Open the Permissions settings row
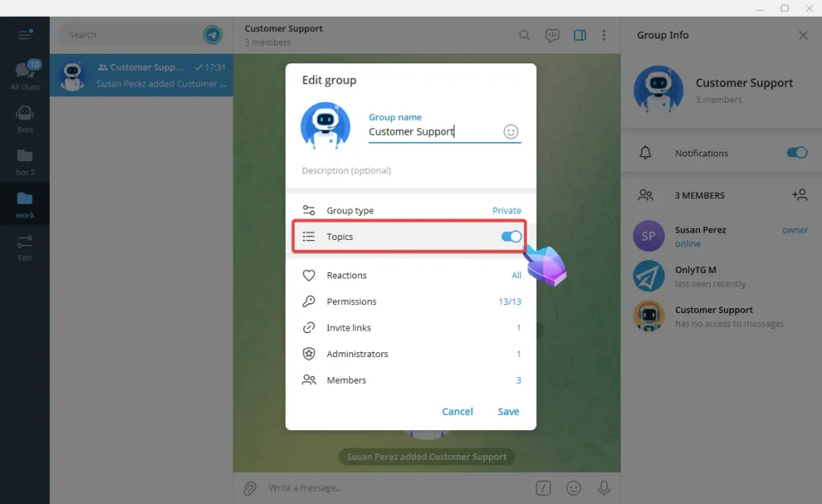Viewport: 822px width, 504px height. click(x=411, y=302)
